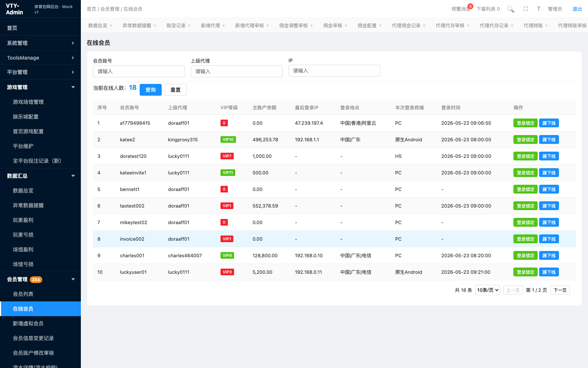Close the 新增代理 tab

tap(223, 25)
